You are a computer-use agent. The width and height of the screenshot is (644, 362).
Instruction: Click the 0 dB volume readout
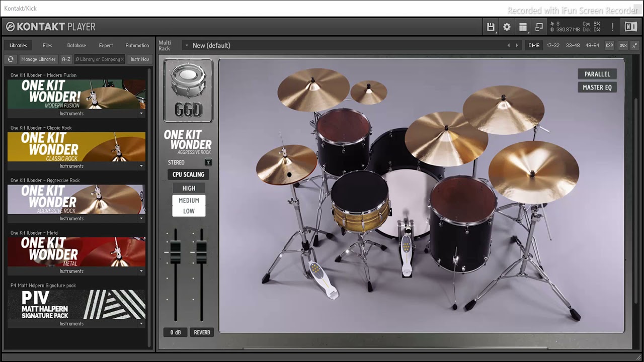(176, 332)
